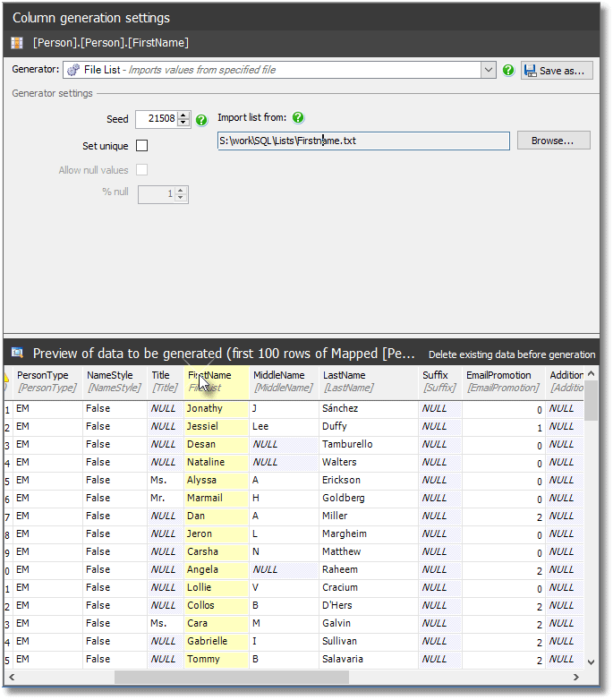The width and height of the screenshot is (613, 700).
Task: Click Save as... button
Action: (x=557, y=71)
